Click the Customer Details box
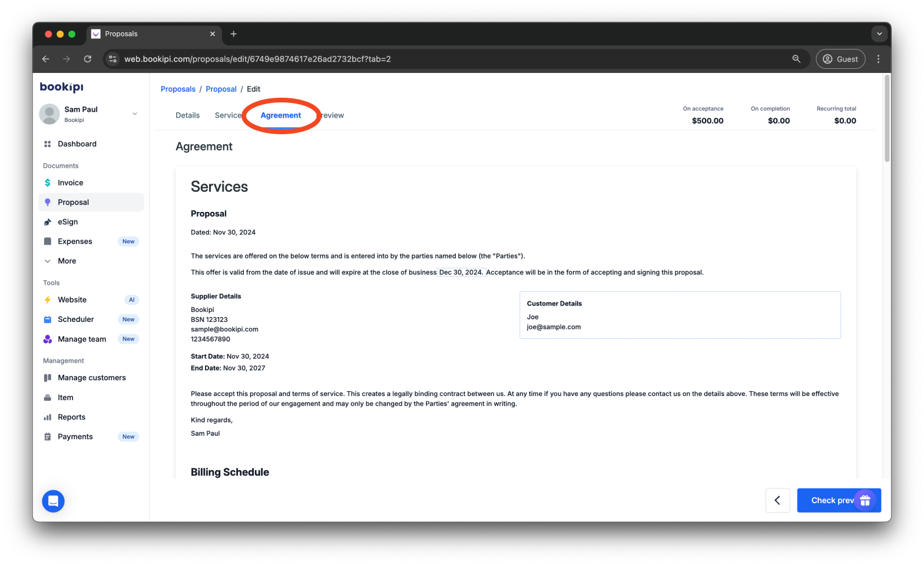Viewport: 924px width, 565px height. pos(680,315)
